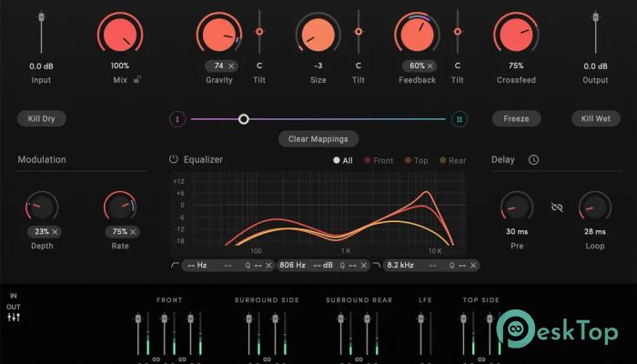Click the first Surround Side fader
This screenshot has height=364, width=637.
point(249,318)
